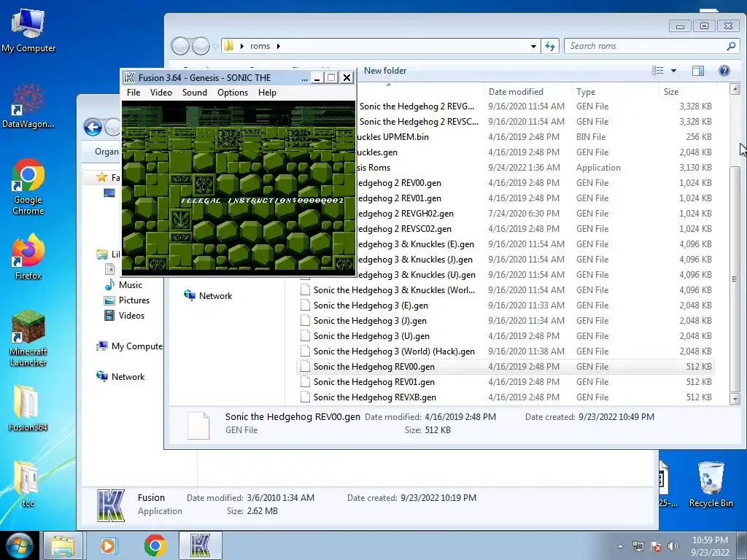This screenshot has height=560, width=747.
Task: Open Fusion364 folder on desktop
Action: click(x=28, y=408)
